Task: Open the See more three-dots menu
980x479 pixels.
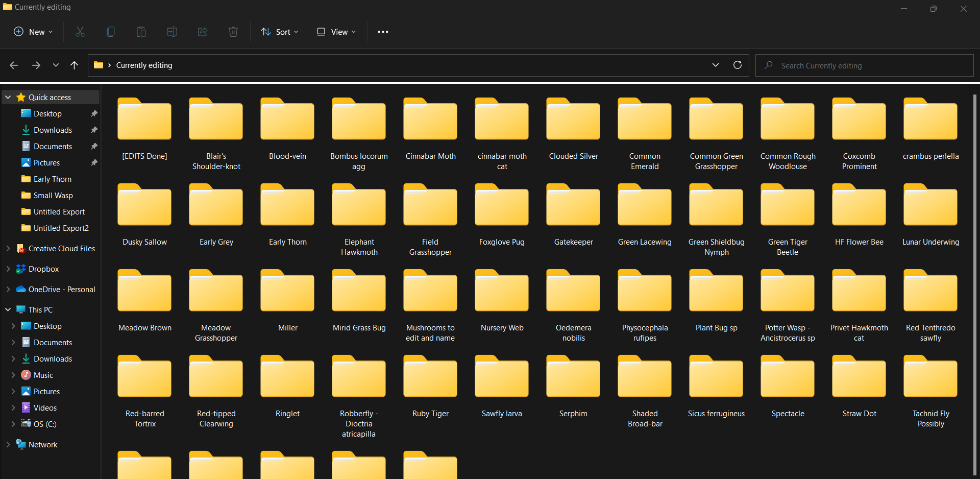Action: tap(383, 32)
